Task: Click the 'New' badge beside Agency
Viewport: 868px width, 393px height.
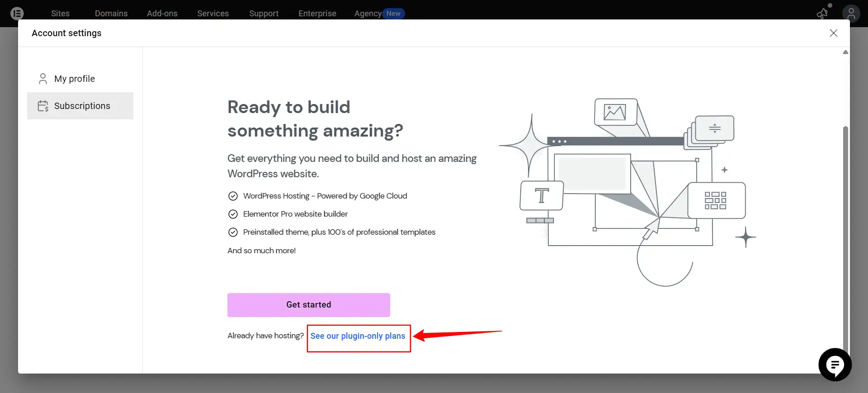Action: click(x=393, y=14)
